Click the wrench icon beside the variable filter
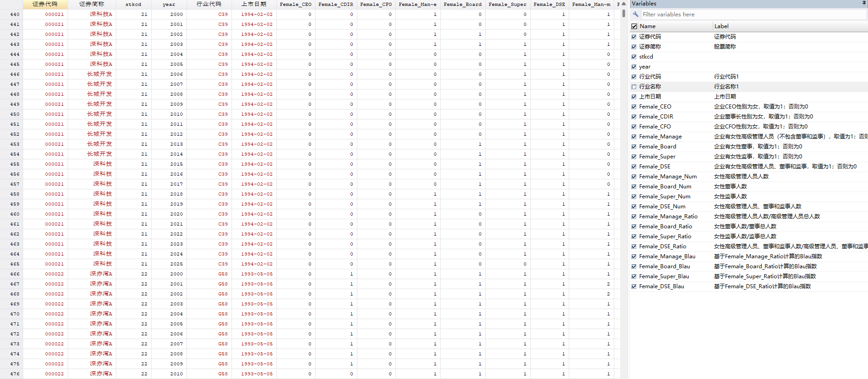Viewport: 868px width, 379px height. click(636, 15)
